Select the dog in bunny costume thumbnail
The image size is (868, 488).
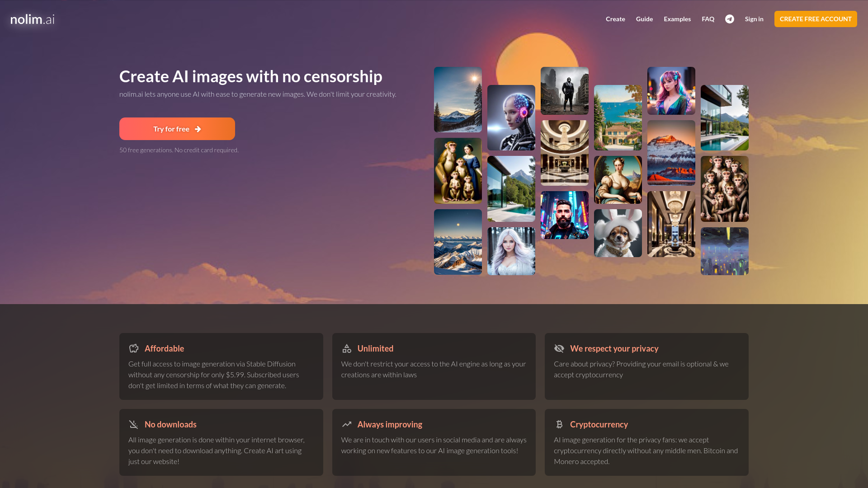point(618,232)
